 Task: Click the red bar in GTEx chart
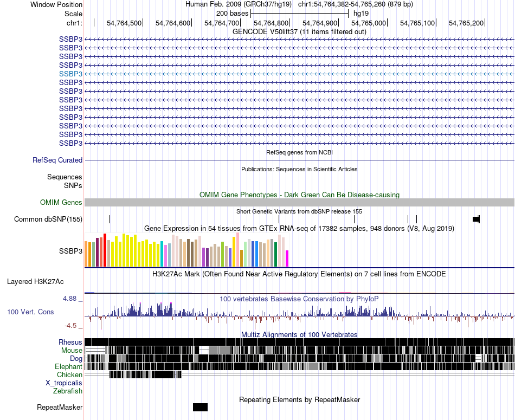point(105,250)
